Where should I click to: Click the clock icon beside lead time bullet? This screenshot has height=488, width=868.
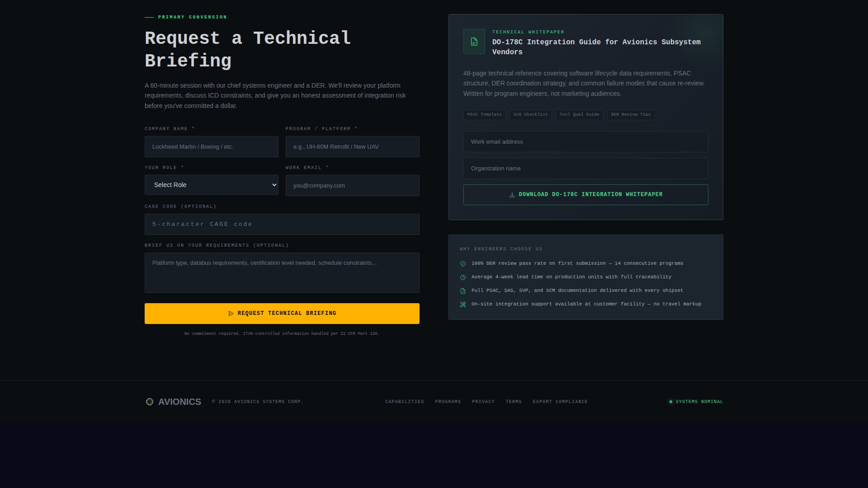462,277
